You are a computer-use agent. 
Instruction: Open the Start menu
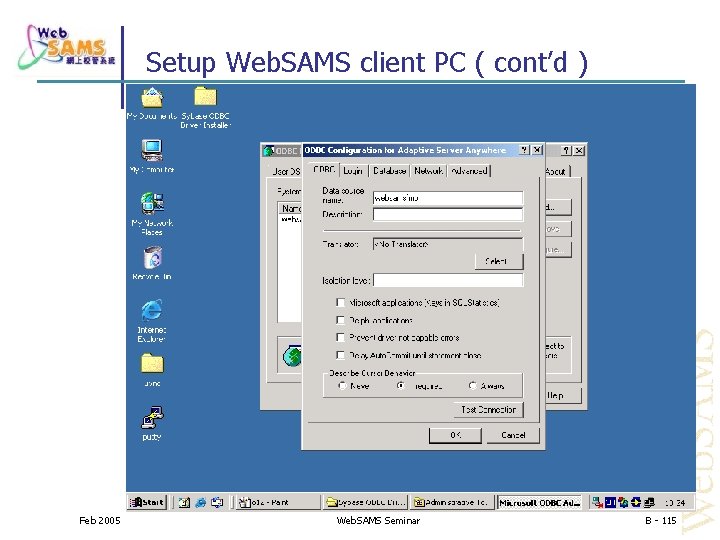click(x=146, y=502)
